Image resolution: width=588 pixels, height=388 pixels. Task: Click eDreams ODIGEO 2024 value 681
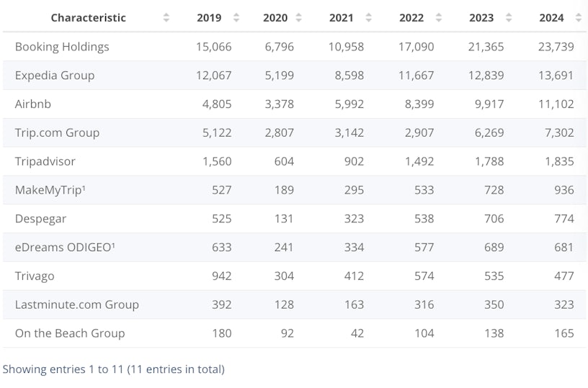564,247
